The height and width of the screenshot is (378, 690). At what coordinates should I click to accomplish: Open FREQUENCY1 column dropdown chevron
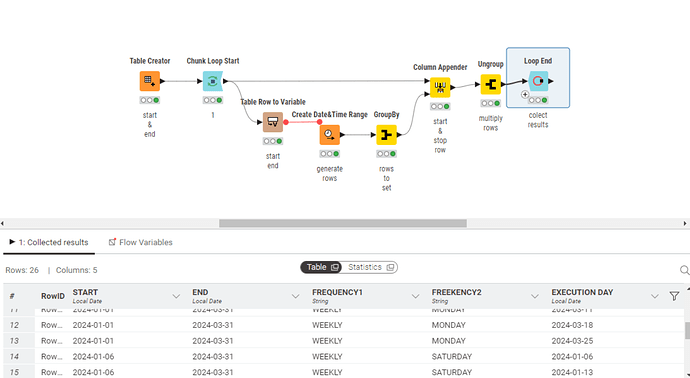[415, 296]
